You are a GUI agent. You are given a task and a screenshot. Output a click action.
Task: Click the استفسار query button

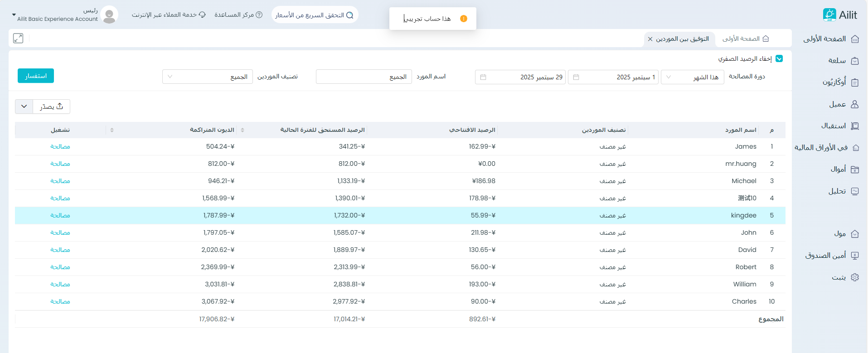(x=36, y=76)
